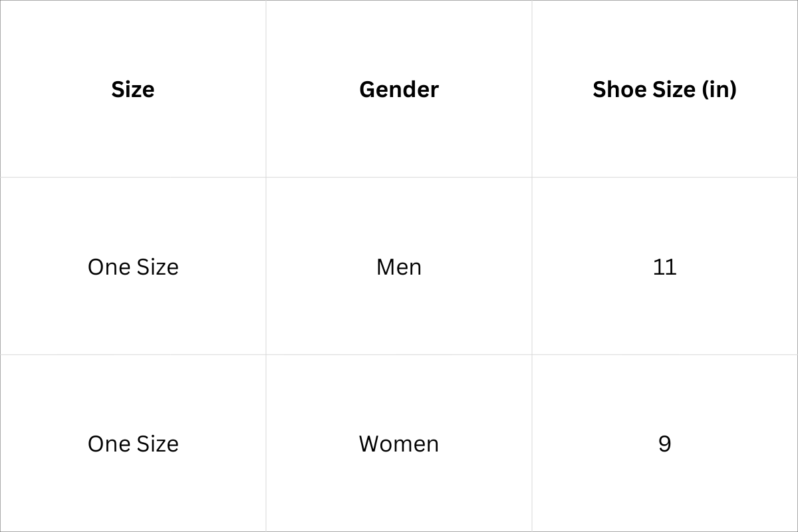Click the Size column header
798x532 pixels.
coord(133,89)
